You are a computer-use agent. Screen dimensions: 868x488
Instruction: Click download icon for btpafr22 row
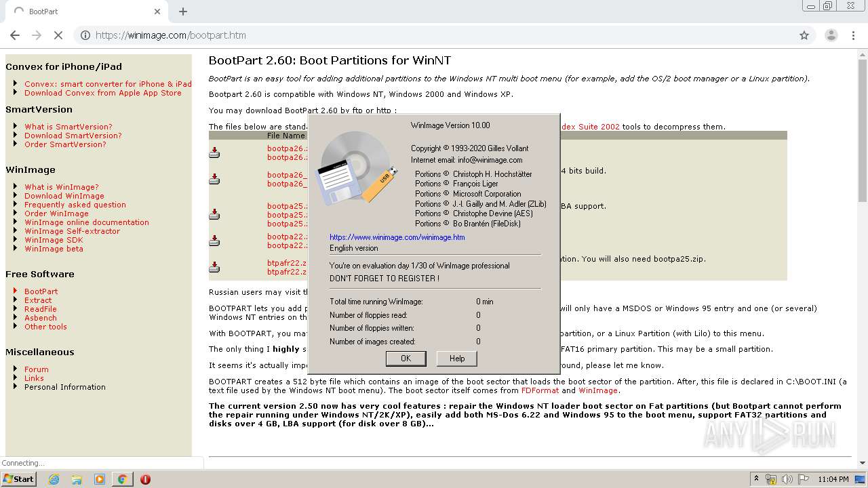tap(214, 267)
